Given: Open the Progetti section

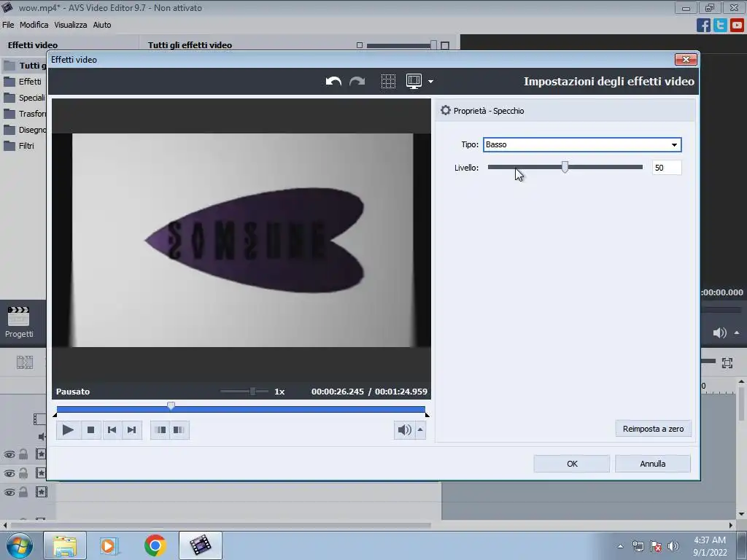Looking at the screenshot, I should click(x=19, y=322).
